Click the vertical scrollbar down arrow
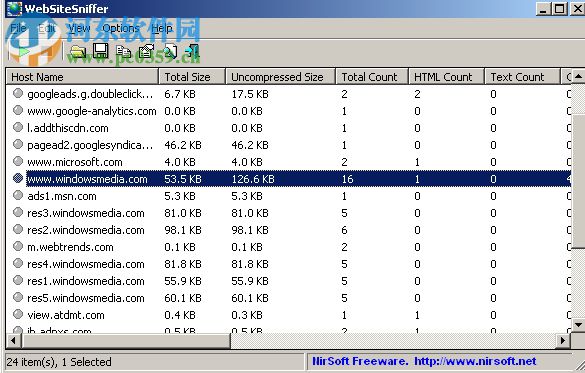Screen dimensions: 585x373 578,325
